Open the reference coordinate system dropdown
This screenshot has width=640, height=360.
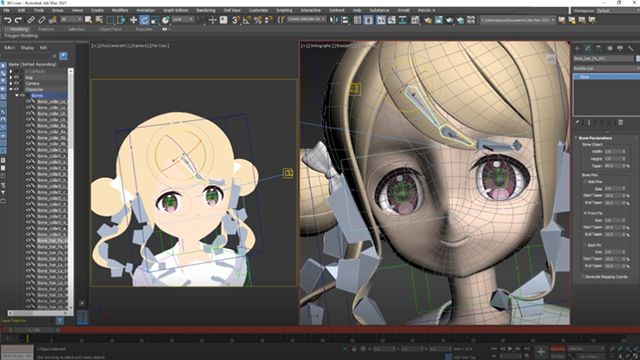(x=183, y=20)
